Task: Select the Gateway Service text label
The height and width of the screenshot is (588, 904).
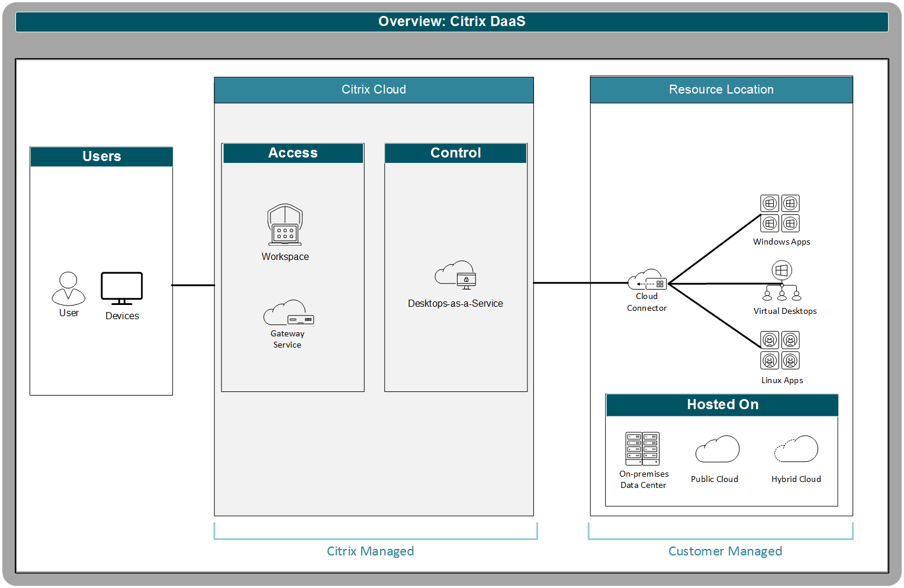Action: coord(288,339)
